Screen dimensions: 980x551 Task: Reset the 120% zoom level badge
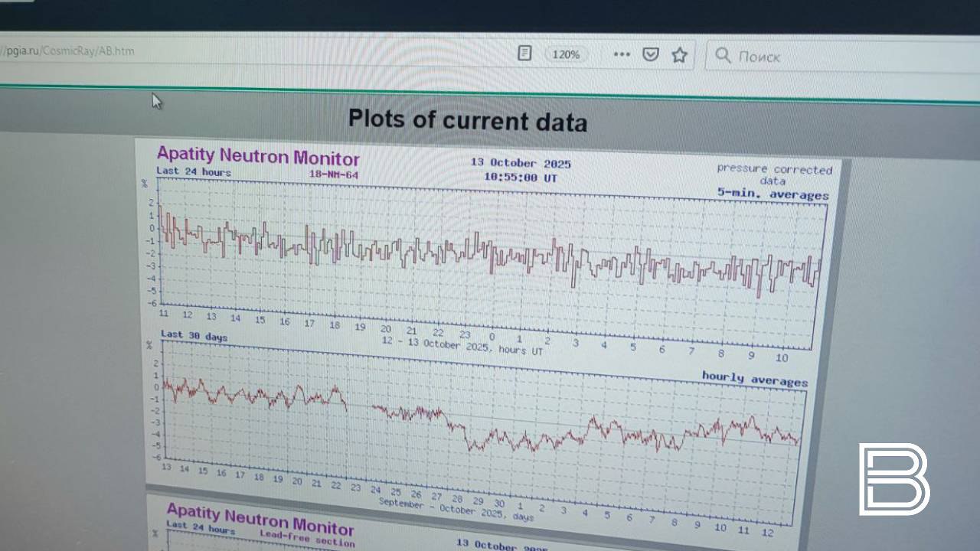click(x=566, y=54)
